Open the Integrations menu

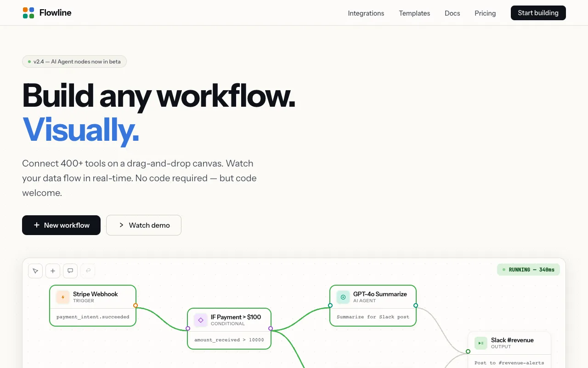pos(366,13)
